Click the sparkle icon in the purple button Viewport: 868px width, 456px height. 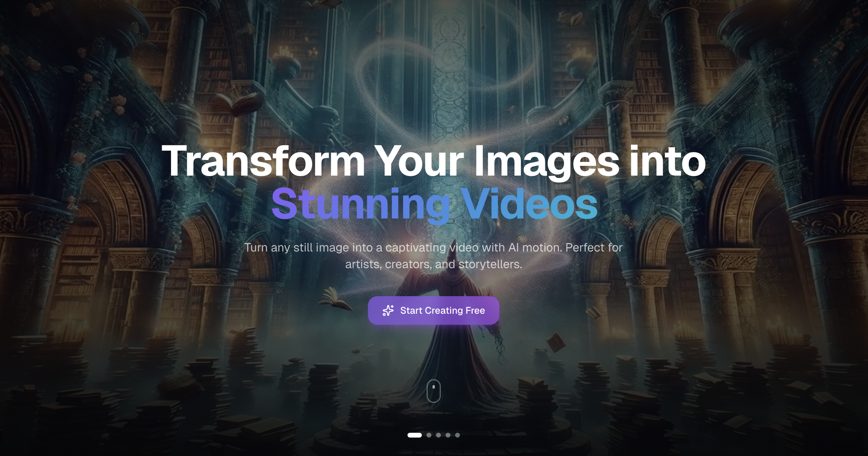(388, 310)
